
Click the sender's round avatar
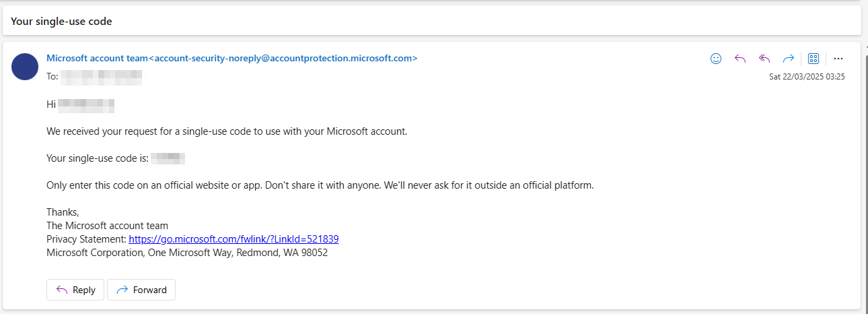click(25, 67)
